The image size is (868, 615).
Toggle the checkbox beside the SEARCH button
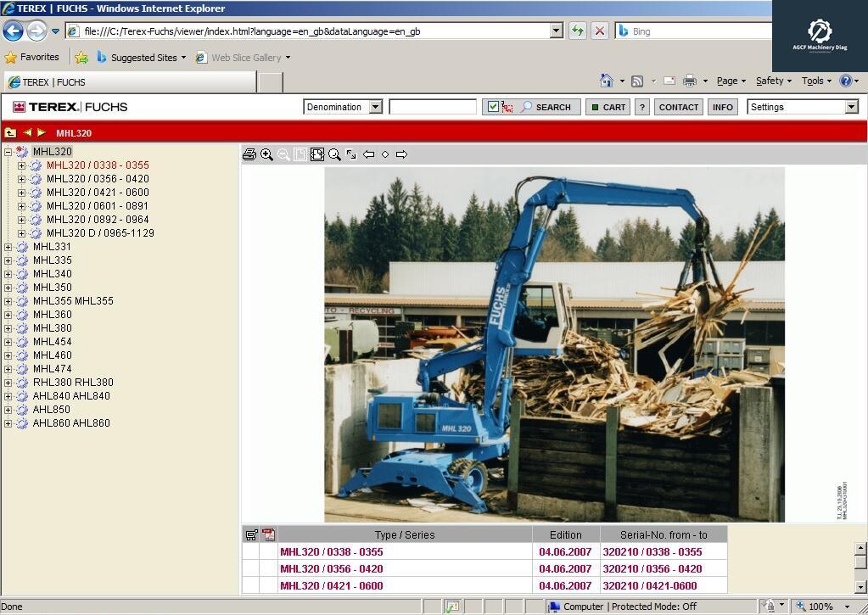pos(494,106)
